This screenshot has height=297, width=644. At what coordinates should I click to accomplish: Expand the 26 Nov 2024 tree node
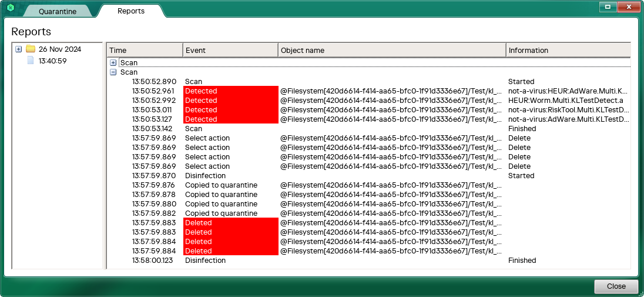coord(19,49)
